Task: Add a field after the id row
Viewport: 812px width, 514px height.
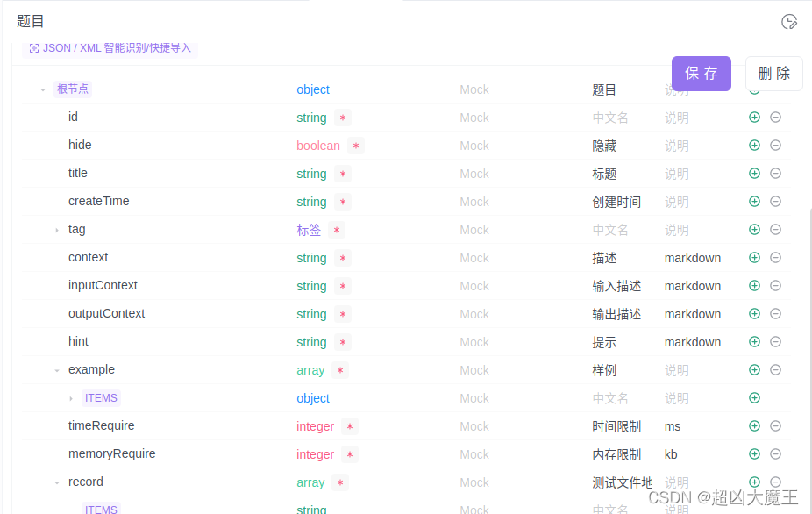Action: pos(754,118)
